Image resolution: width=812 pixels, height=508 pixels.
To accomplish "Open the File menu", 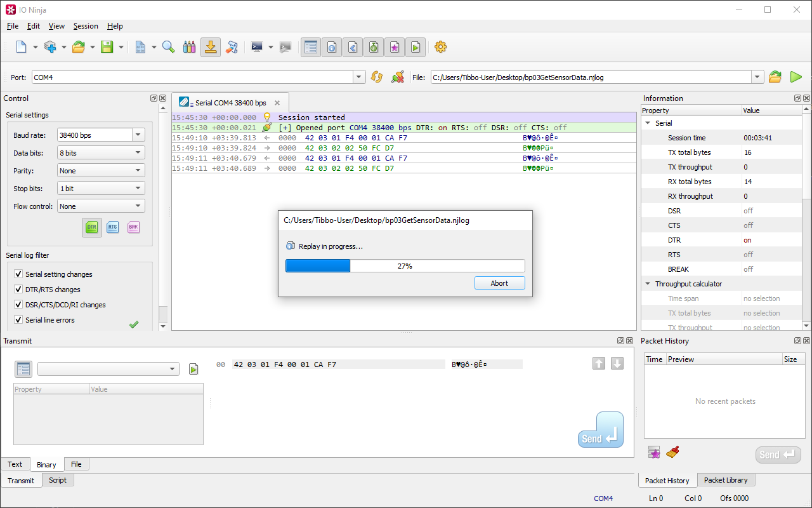I will 13,26.
